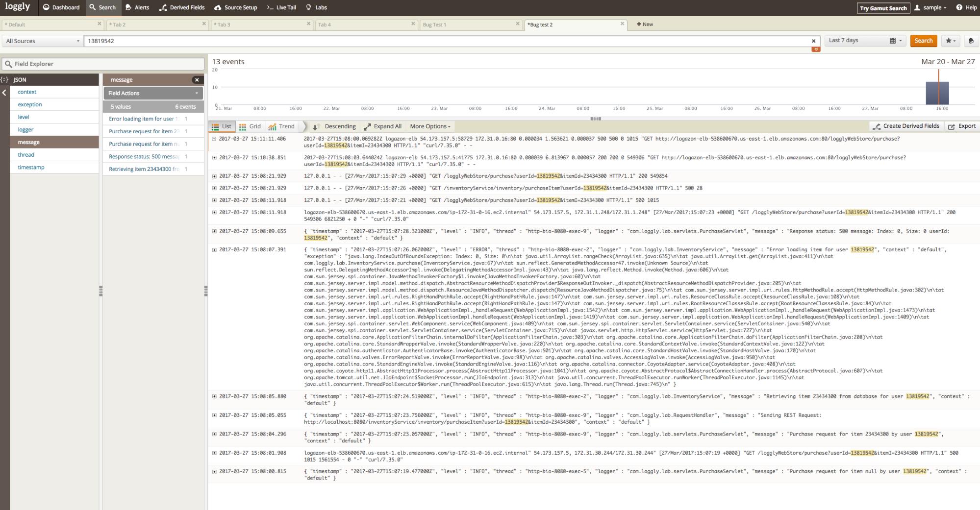
Task: Click the orange Search button
Action: click(x=923, y=41)
